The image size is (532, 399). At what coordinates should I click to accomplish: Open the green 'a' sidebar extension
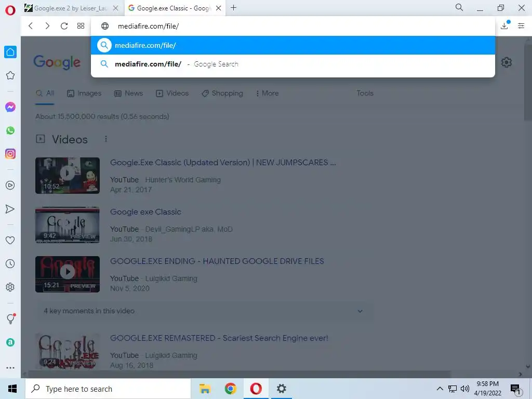click(10, 342)
